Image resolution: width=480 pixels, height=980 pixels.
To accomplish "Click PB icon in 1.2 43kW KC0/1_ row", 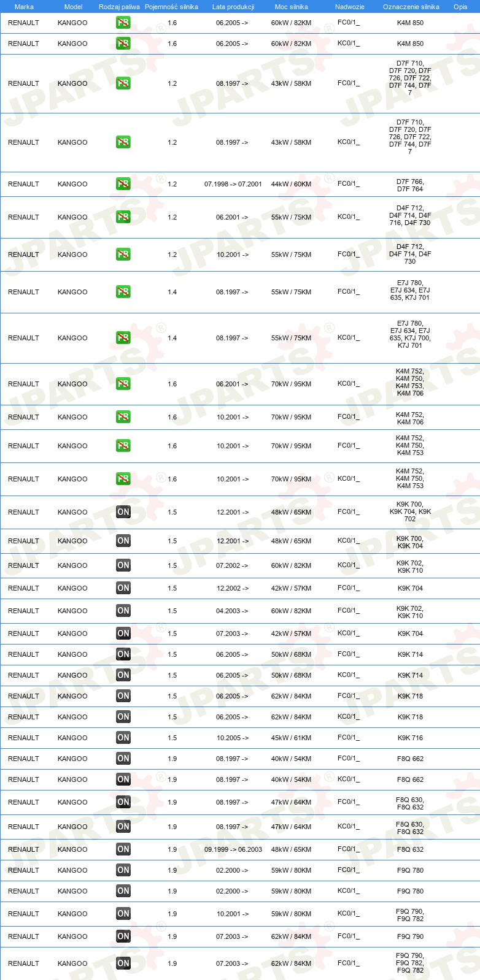I will pos(123,142).
